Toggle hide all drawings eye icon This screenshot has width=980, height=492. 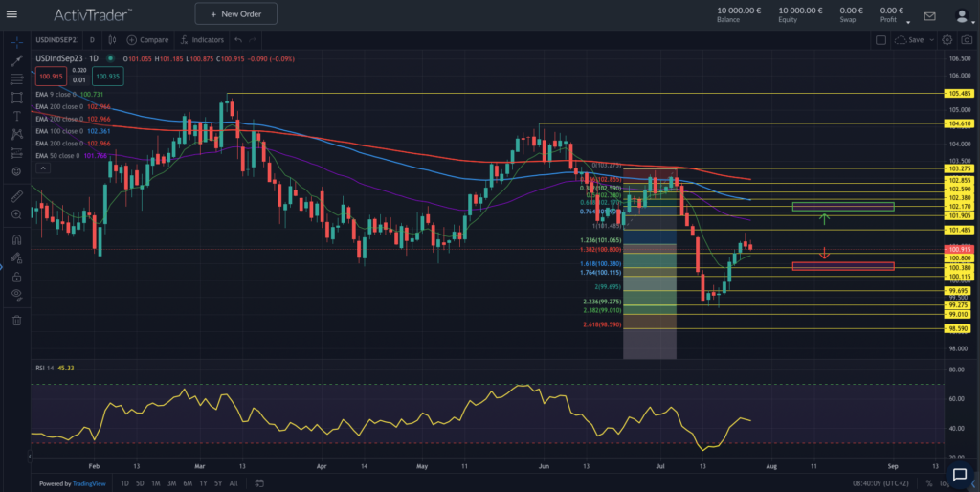click(x=17, y=295)
